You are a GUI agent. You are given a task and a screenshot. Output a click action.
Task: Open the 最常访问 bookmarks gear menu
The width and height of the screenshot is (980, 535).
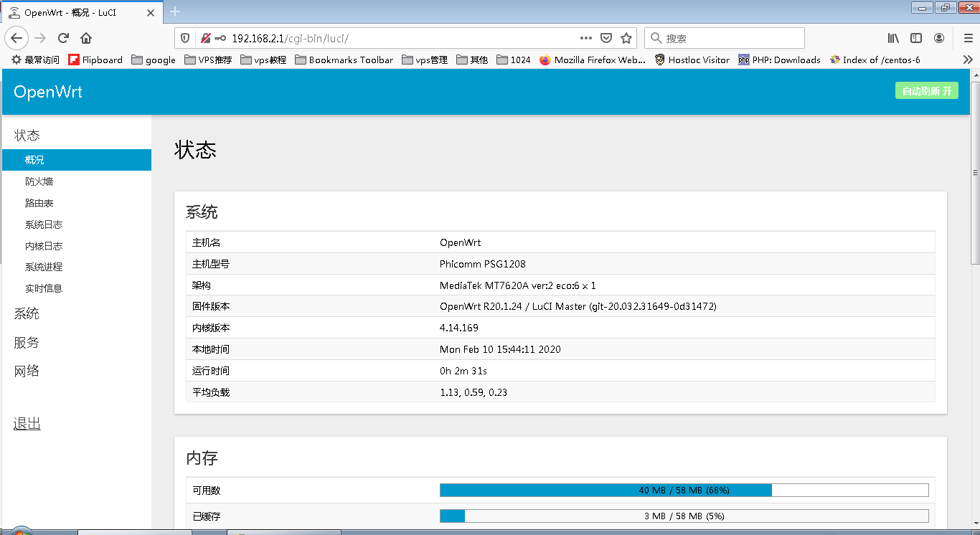click(x=35, y=60)
